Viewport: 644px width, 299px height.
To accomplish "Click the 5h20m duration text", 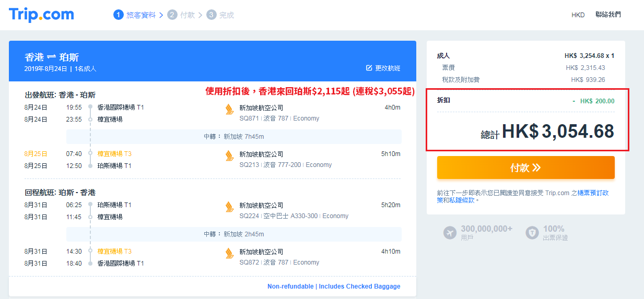I will tap(391, 205).
